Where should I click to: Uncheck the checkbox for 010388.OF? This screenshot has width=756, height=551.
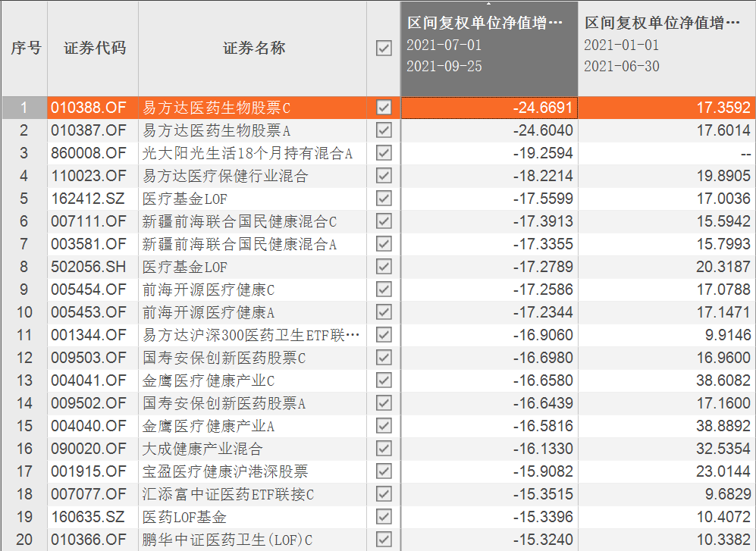pyautogui.click(x=384, y=108)
